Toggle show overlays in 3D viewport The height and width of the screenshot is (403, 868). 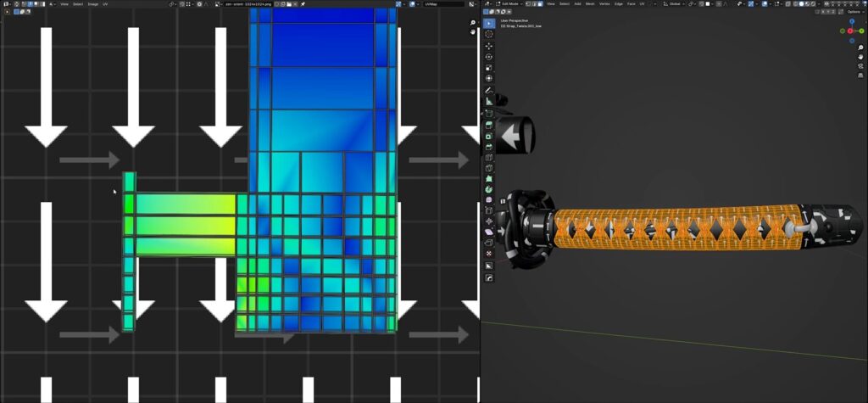tap(764, 4)
